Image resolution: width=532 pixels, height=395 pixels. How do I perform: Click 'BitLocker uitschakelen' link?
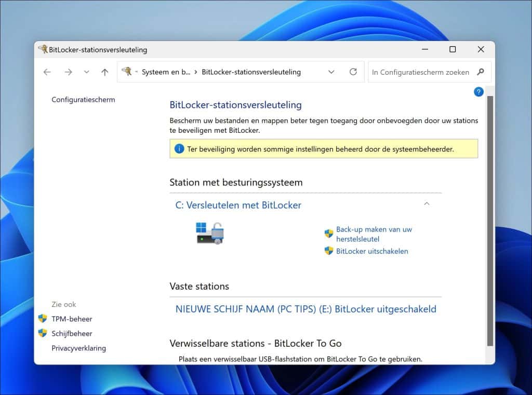(x=372, y=251)
